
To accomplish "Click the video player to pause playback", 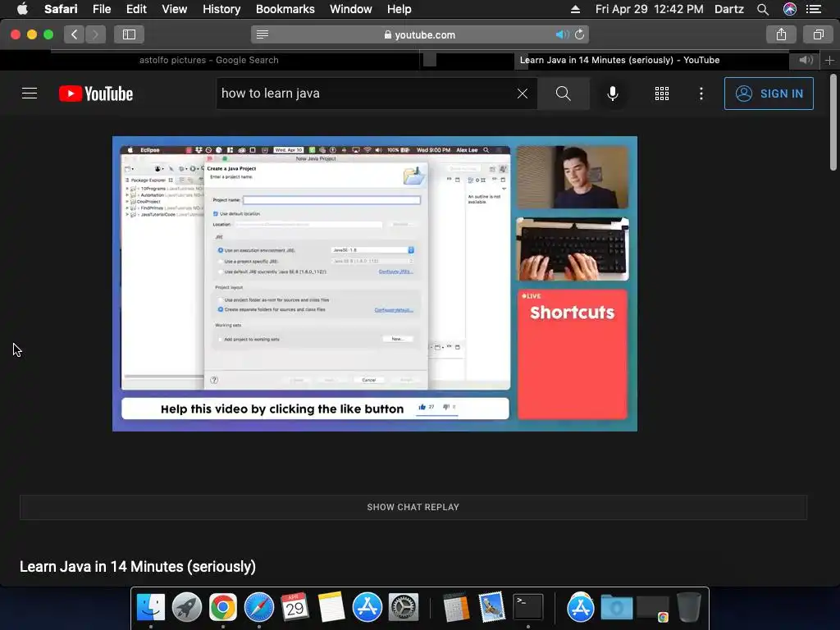I will coord(374,283).
